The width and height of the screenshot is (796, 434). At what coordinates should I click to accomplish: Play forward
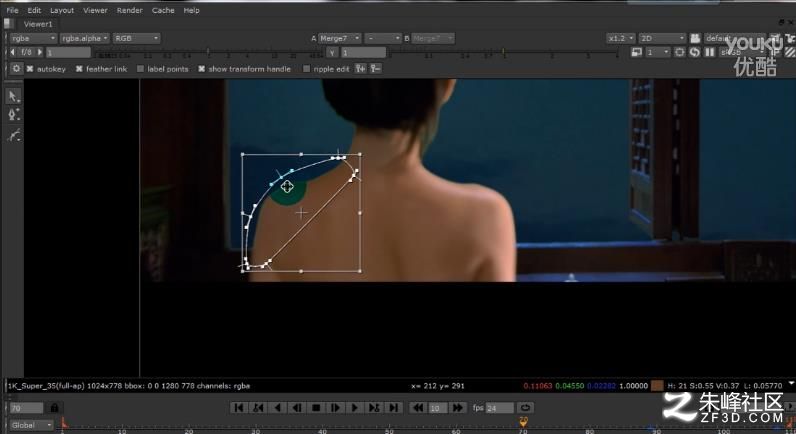355,408
